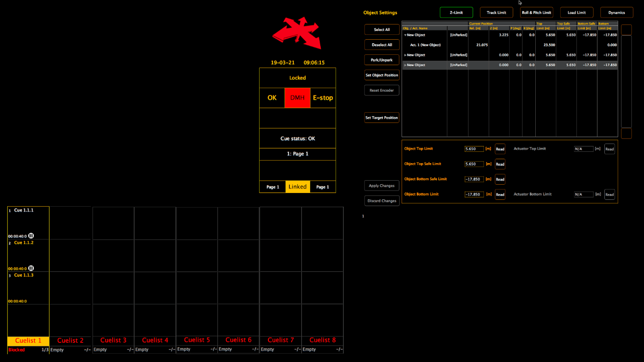Click the E-stop indicator
This screenshot has height=362, width=644.
click(323, 97)
